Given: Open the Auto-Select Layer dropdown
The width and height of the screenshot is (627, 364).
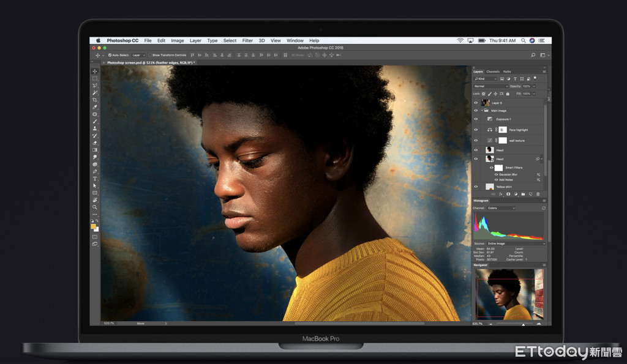Looking at the screenshot, I should click(138, 55).
